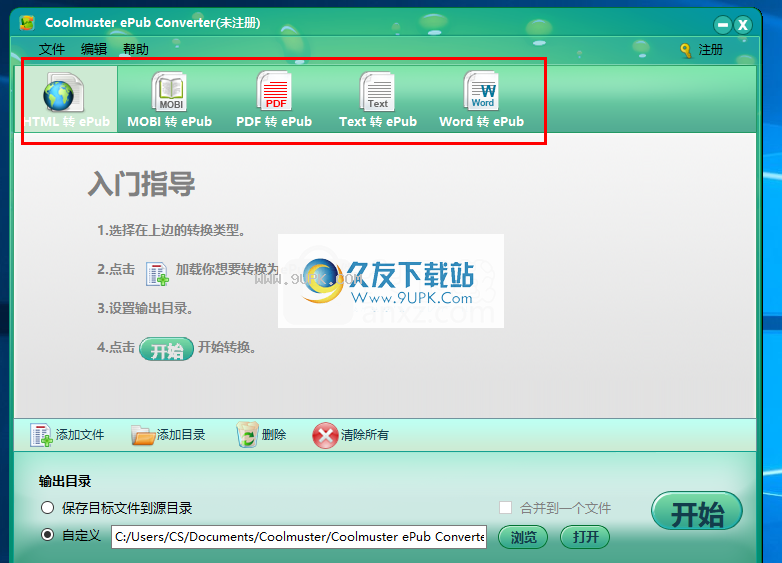Open the 文件 menu
Viewport: 782px width, 563px height.
coord(52,49)
